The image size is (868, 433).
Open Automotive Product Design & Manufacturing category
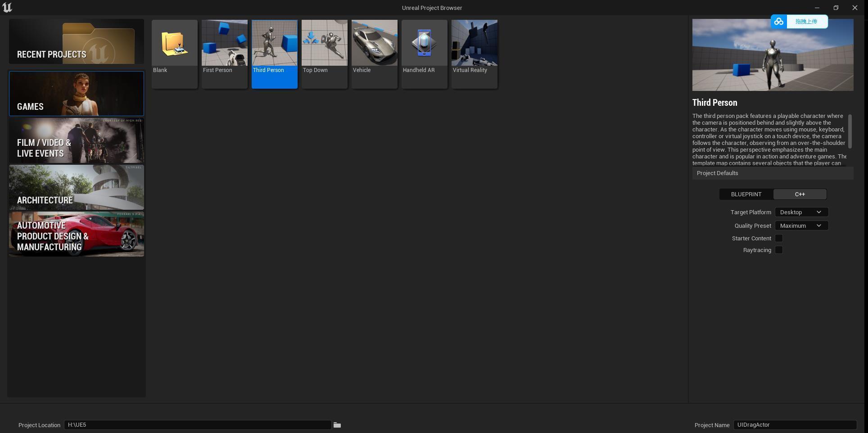pos(77,234)
